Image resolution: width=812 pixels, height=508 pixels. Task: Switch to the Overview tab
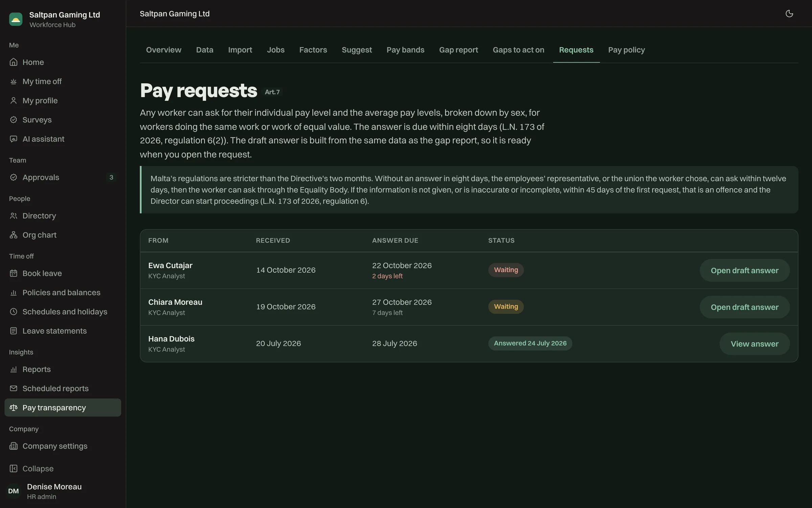(164, 50)
